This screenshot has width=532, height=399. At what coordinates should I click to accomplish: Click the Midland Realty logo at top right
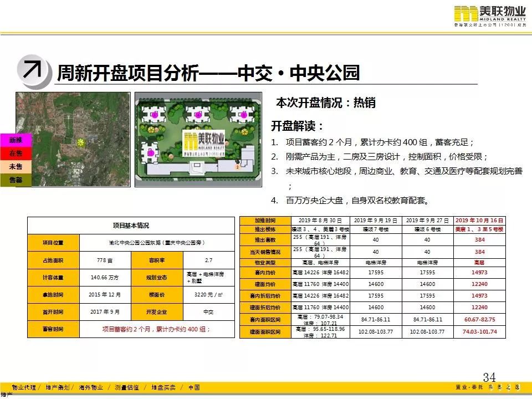[x=490, y=17]
